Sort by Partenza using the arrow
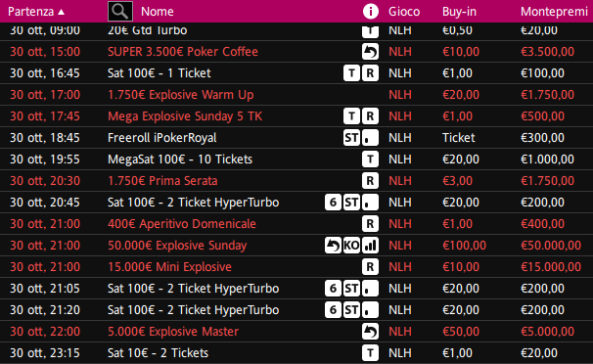Viewport: 593px width, 364px height. click(62, 12)
